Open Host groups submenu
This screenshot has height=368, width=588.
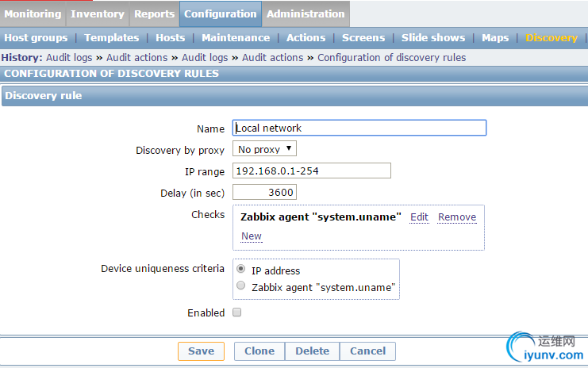[x=37, y=37]
